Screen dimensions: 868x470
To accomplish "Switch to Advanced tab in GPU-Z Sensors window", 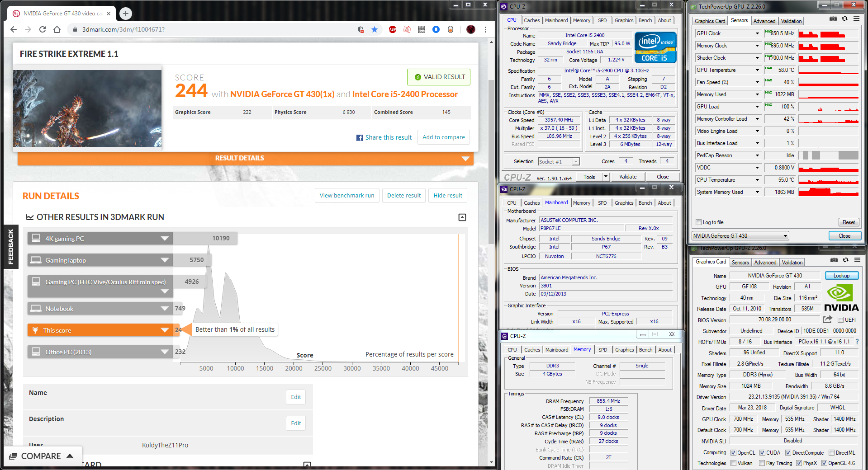I will [x=764, y=21].
